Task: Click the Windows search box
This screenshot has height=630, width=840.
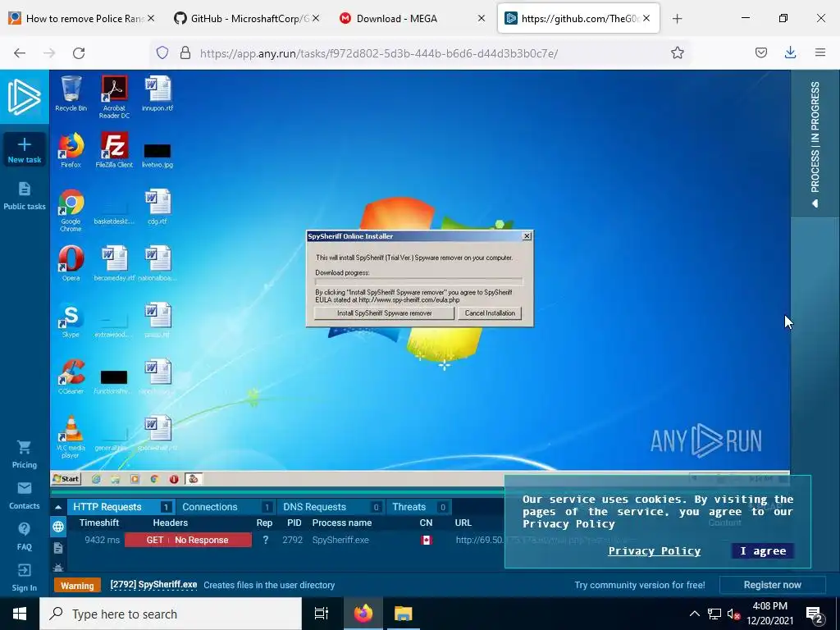Action: tap(171, 614)
